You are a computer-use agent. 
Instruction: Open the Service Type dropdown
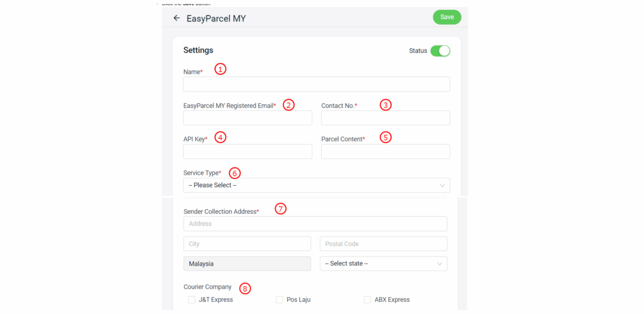tap(316, 185)
